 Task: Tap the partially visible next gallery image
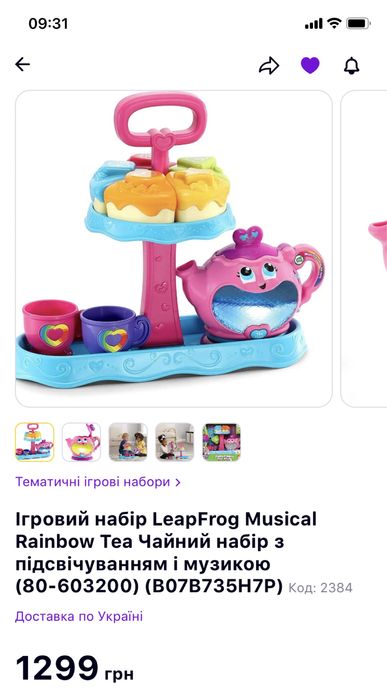364,249
